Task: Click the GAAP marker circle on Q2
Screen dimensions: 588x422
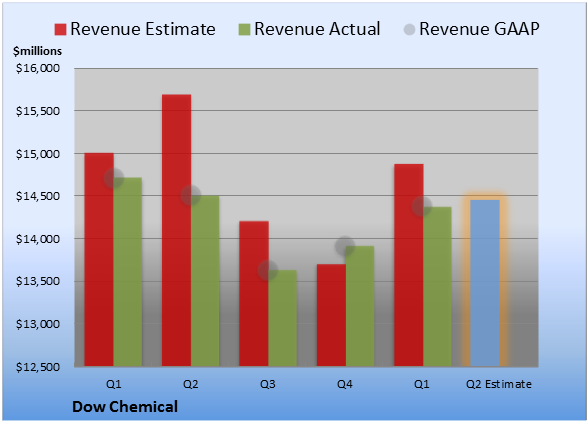Action: point(191,195)
